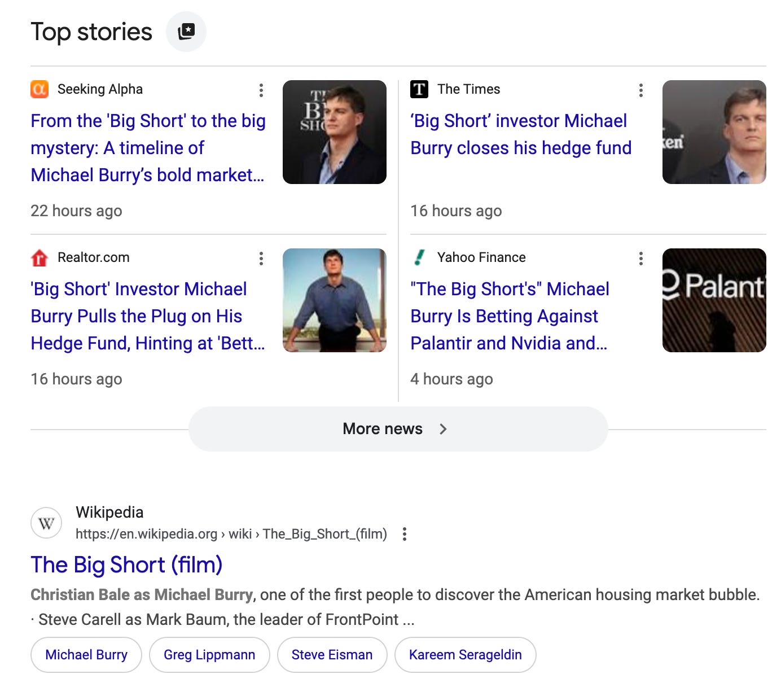Click the Realtor.com story blue-shirt thumbnail
The height and width of the screenshot is (700, 781).
[335, 300]
